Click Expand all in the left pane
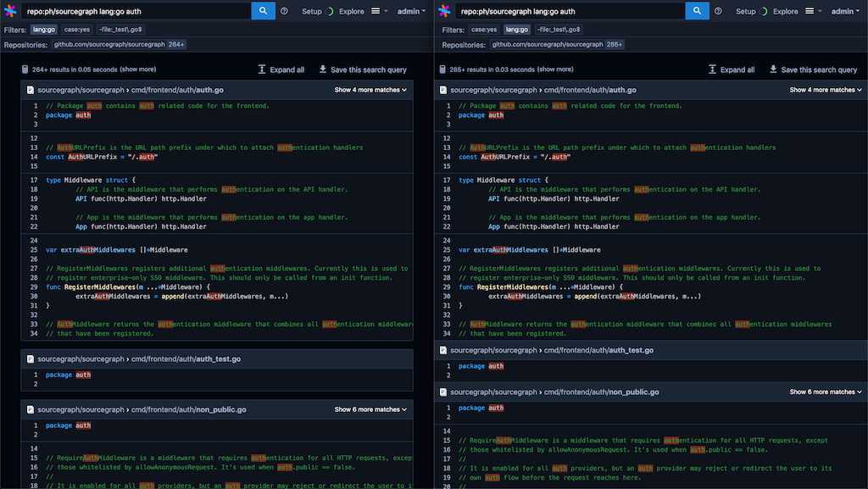The image size is (868, 489). [281, 69]
